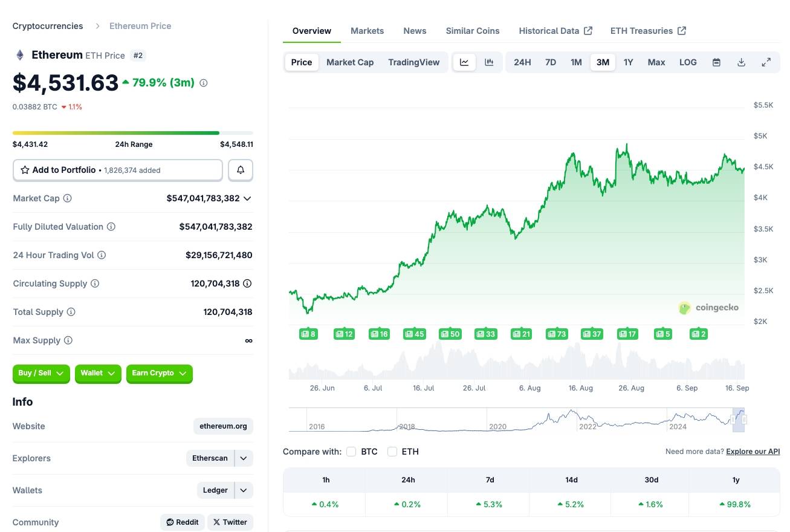Open news marker with 50 articles
The height and width of the screenshot is (532, 790).
pyautogui.click(x=450, y=334)
